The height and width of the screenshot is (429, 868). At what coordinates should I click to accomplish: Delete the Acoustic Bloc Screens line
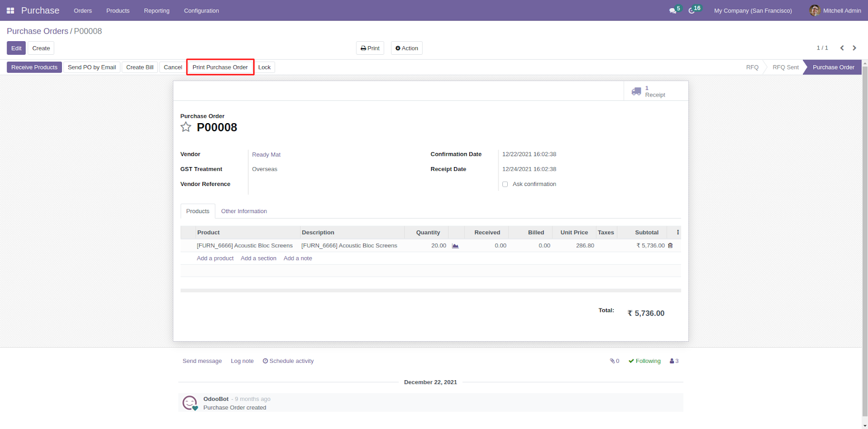671,246
